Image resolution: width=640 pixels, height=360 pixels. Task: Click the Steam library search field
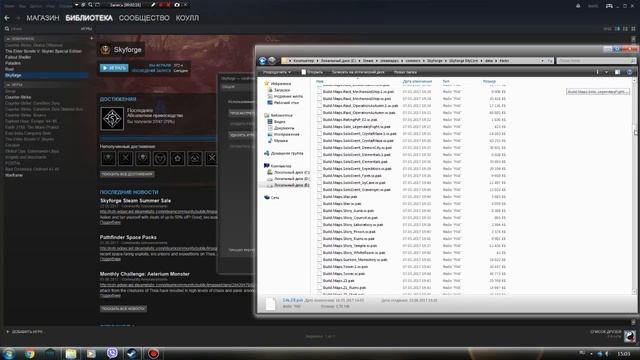click(x=41, y=29)
